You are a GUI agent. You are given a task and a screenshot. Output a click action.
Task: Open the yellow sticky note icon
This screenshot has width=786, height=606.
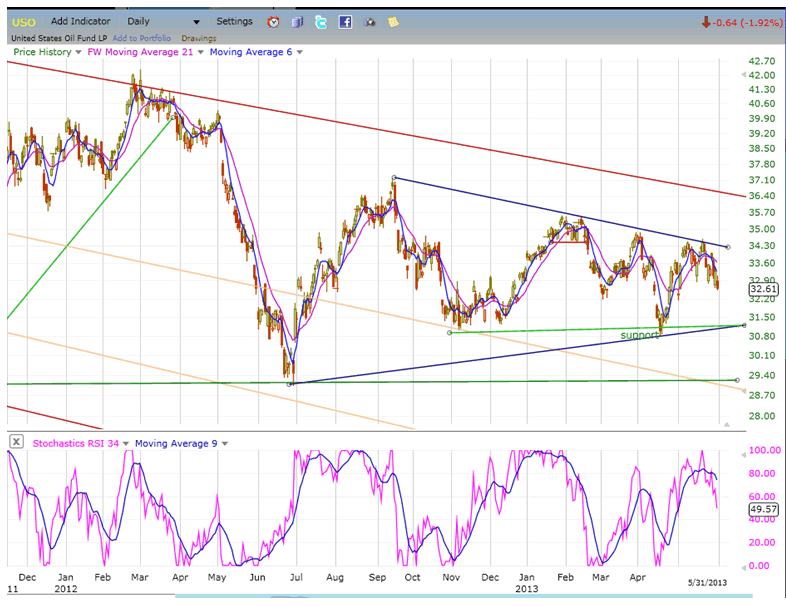[x=392, y=21]
